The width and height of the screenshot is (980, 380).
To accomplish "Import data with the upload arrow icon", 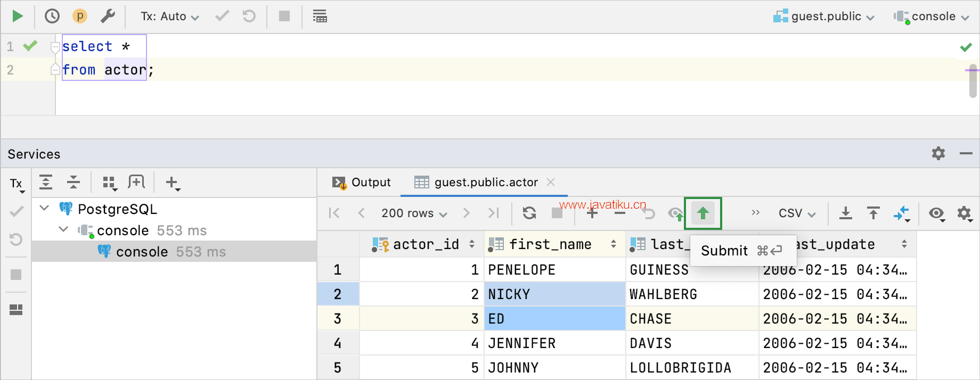I will pyautogui.click(x=873, y=213).
